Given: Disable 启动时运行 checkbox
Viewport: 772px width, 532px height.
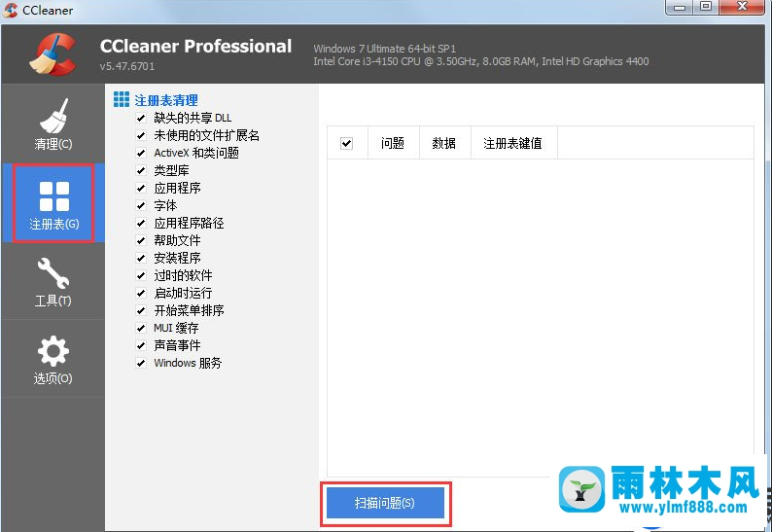Looking at the screenshot, I should (141, 293).
